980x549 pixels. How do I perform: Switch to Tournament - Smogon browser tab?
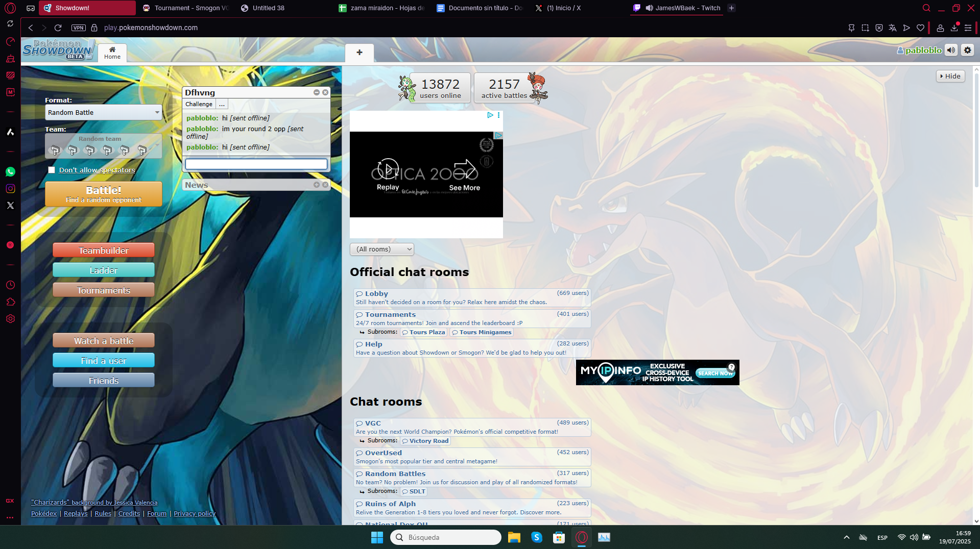187,8
